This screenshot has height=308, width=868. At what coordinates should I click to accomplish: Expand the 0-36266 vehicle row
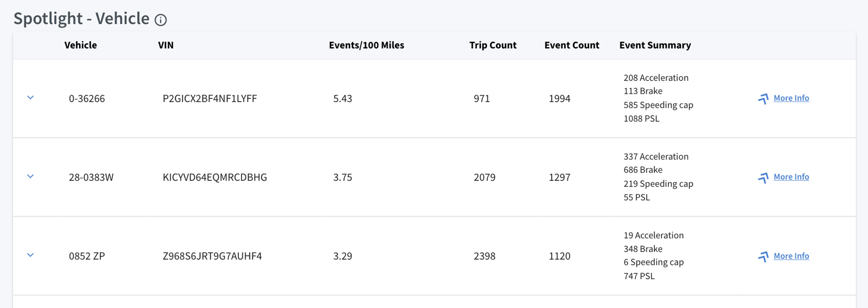pos(30,98)
